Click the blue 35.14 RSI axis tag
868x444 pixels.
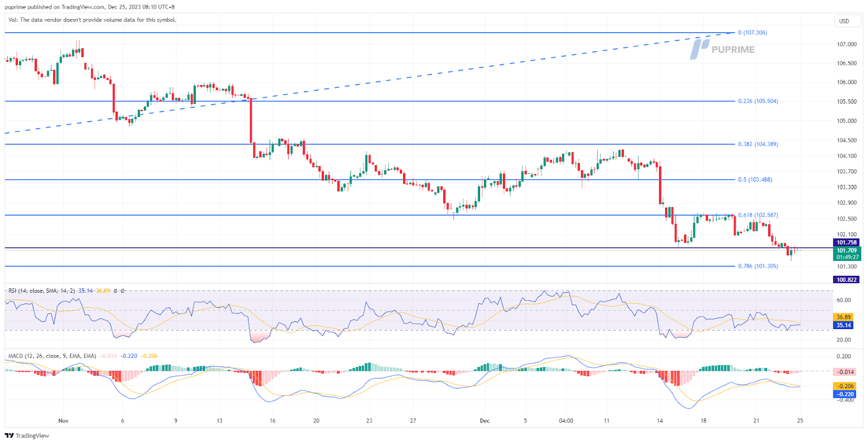point(844,325)
